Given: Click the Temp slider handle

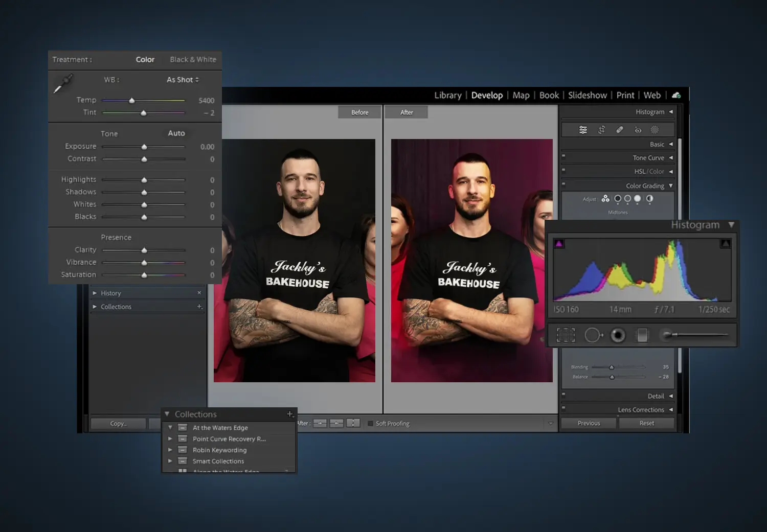Looking at the screenshot, I should [132, 101].
